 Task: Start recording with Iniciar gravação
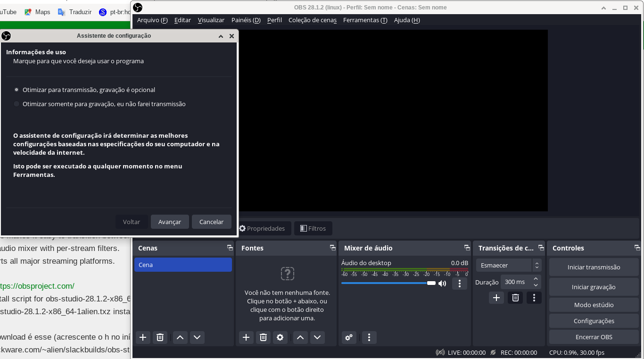(594, 287)
